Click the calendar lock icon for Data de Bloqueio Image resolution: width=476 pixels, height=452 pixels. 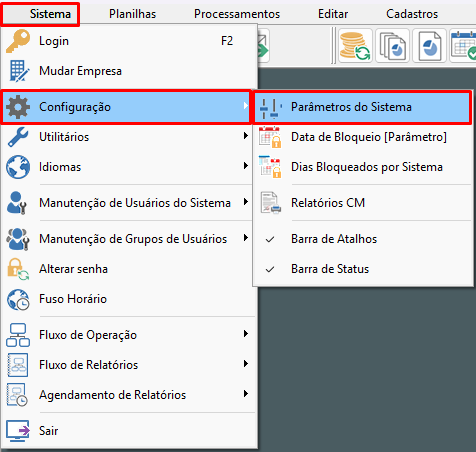[270, 137]
